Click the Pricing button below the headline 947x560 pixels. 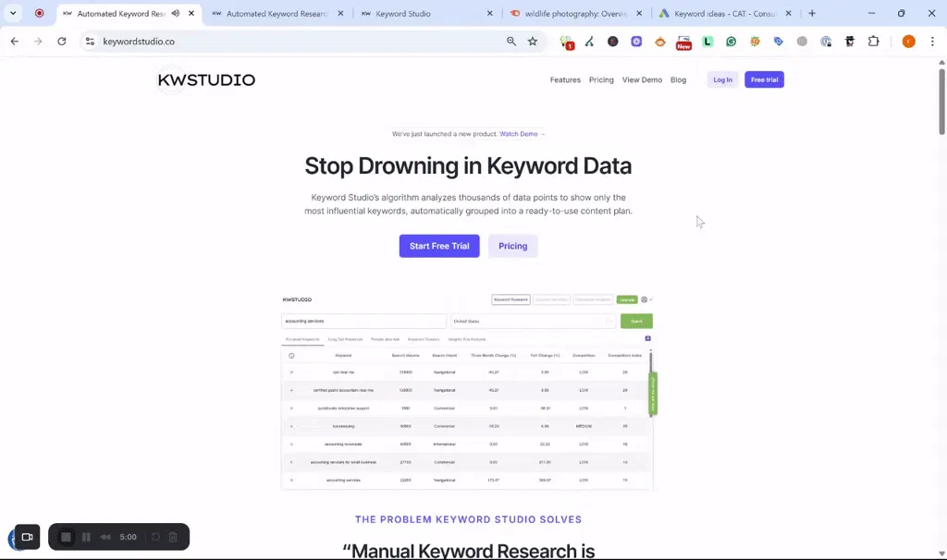point(512,246)
